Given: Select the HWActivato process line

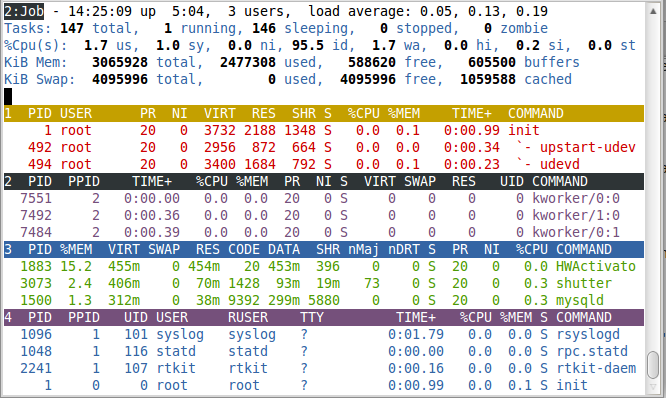Looking at the screenshot, I should click(x=324, y=266).
